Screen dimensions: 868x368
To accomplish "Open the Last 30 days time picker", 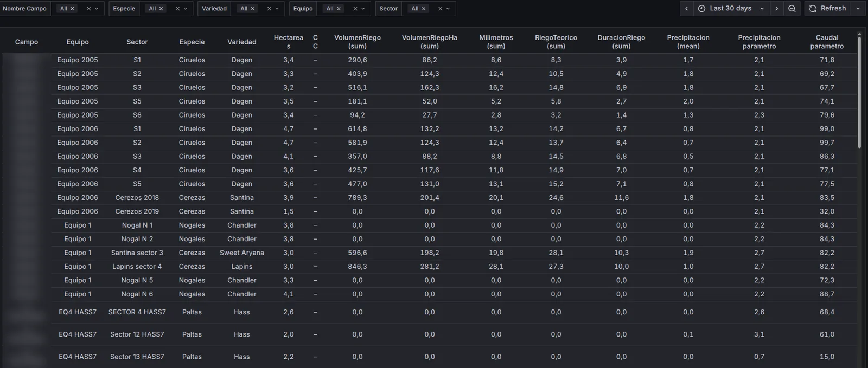I will click(x=731, y=9).
